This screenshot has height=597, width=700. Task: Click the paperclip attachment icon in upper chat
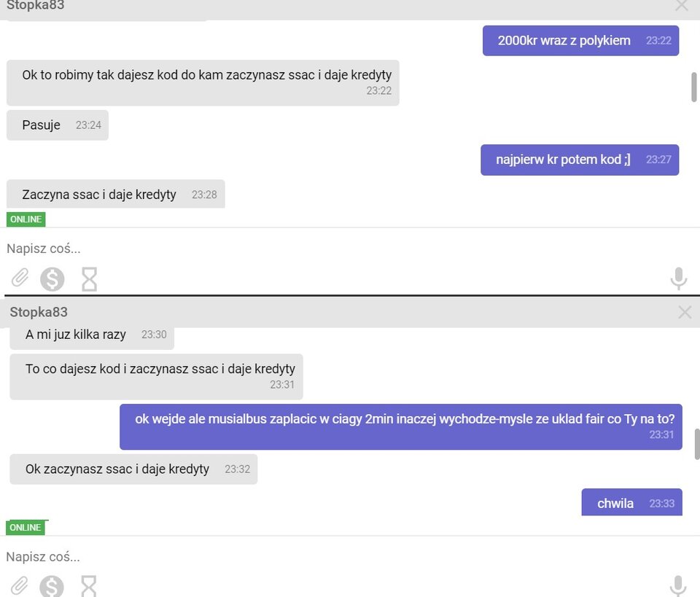click(20, 278)
